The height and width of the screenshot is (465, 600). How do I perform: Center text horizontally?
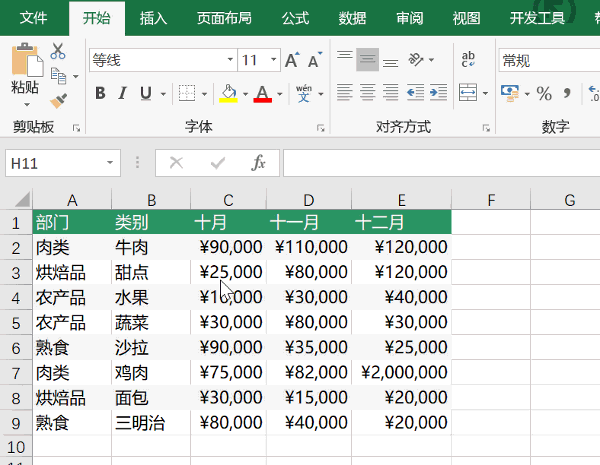(x=367, y=93)
